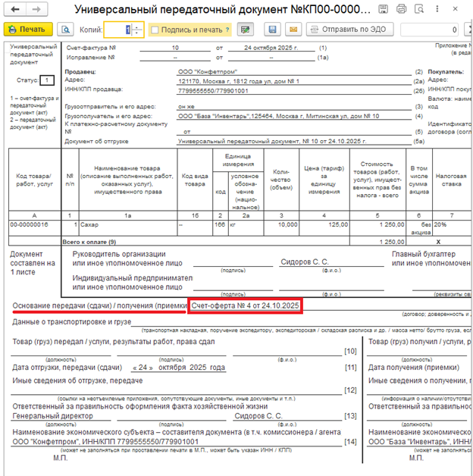Image resolution: width=473 pixels, height=476 pixels.
Task: Select Документ об отгрузке value line
Action: (x=272, y=141)
